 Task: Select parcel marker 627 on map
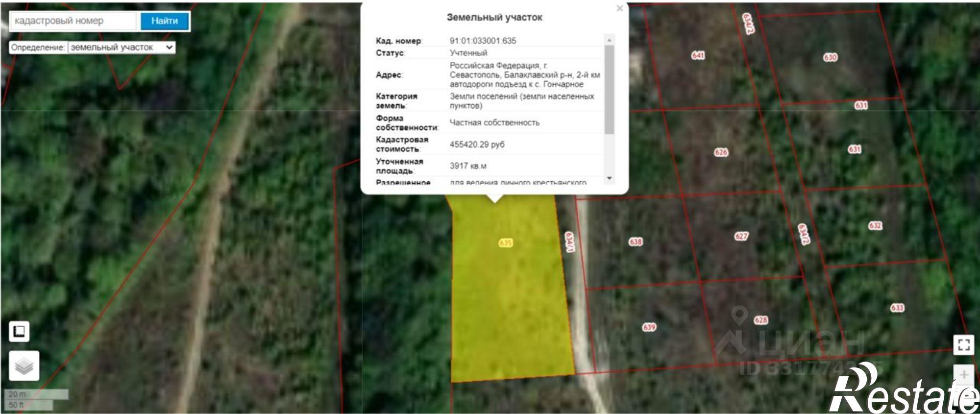tap(741, 236)
